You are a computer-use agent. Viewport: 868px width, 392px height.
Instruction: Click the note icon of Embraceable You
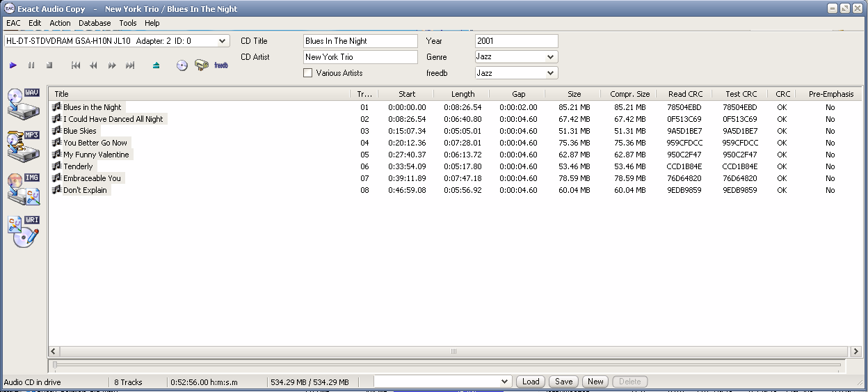(x=57, y=178)
